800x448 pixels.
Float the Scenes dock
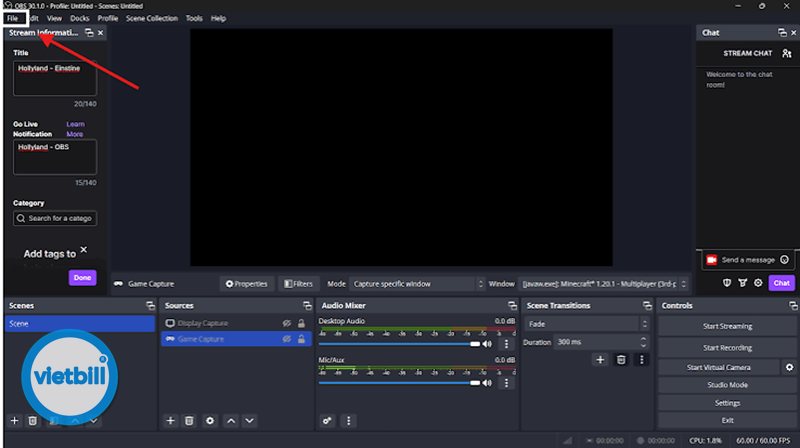(151, 306)
